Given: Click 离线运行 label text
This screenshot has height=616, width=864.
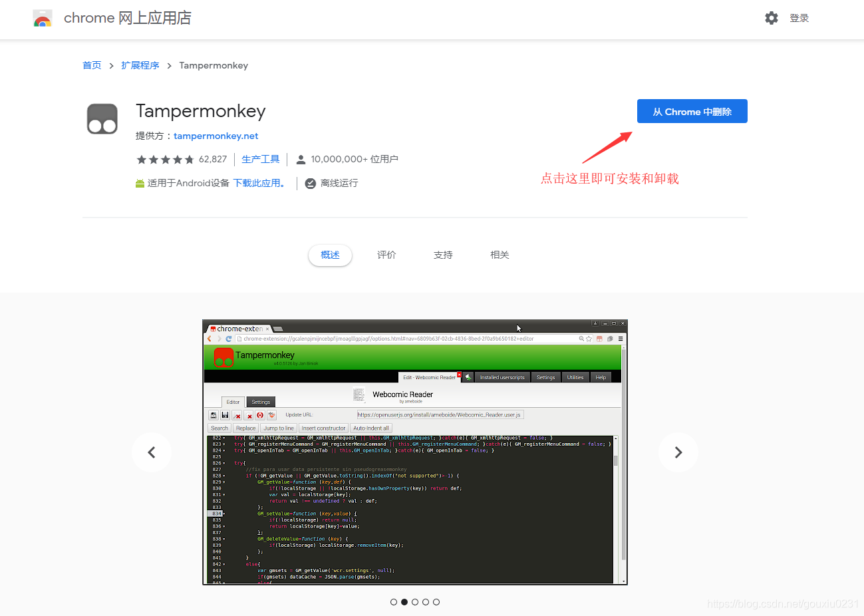Looking at the screenshot, I should pyautogui.click(x=339, y=183).
